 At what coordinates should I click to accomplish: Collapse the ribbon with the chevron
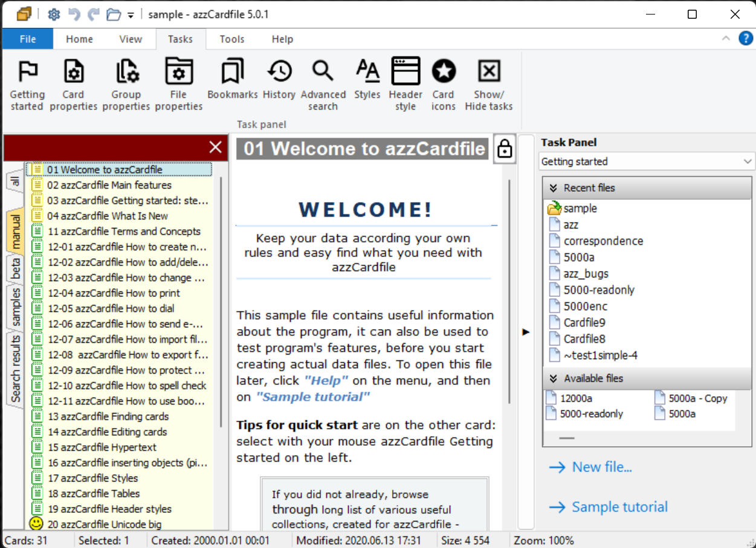726,39
